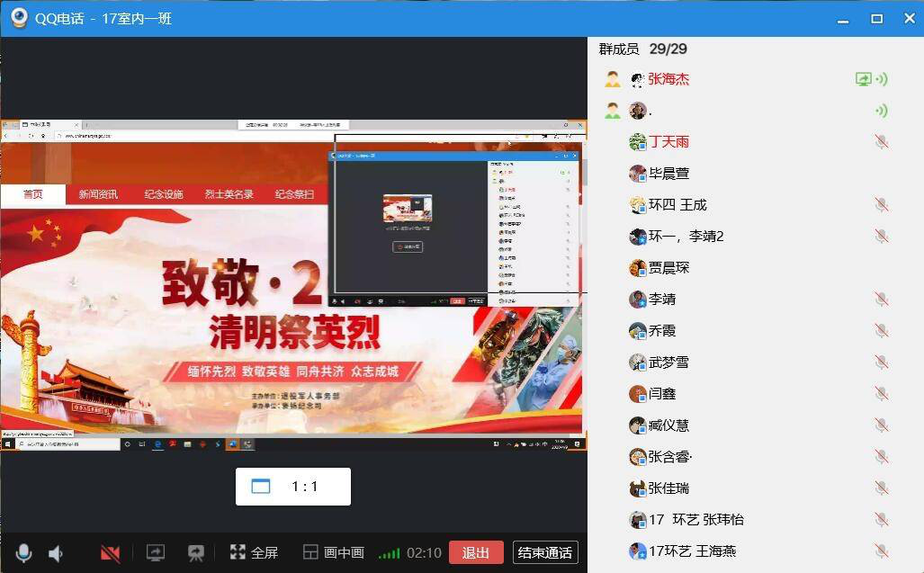The image size is (924, 573).
Task: Click the green signal strength bars
Action: (389, 553)
